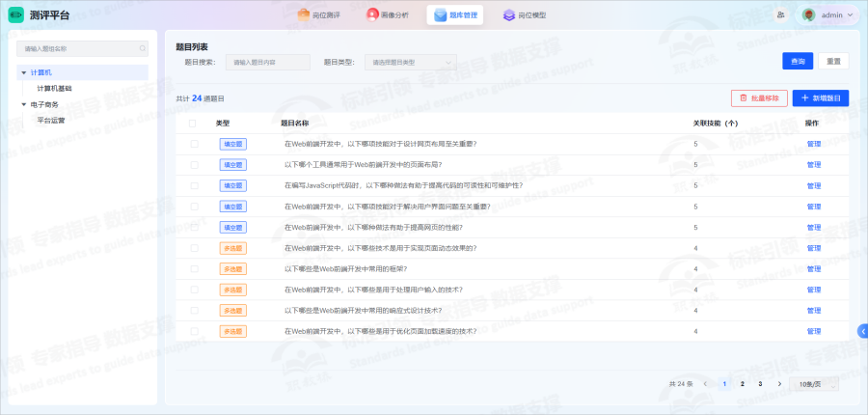
Task: Open the 题目类型 dropdown
Action: 410,62
